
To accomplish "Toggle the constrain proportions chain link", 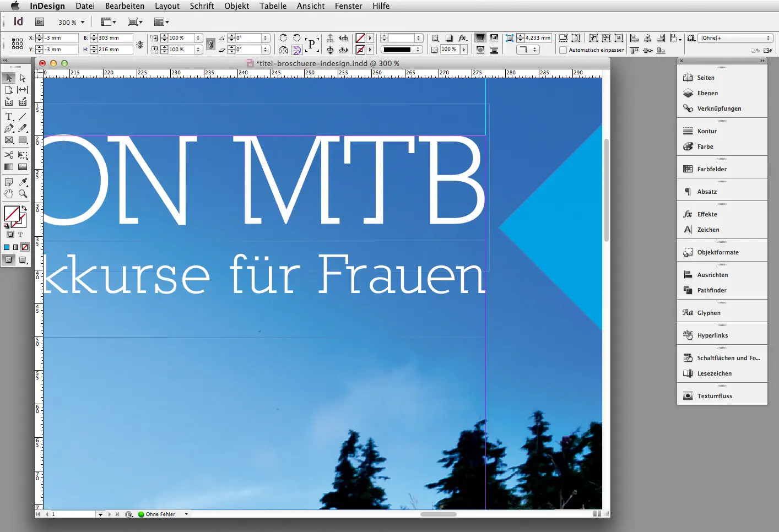I will click(x=211, y=44).
